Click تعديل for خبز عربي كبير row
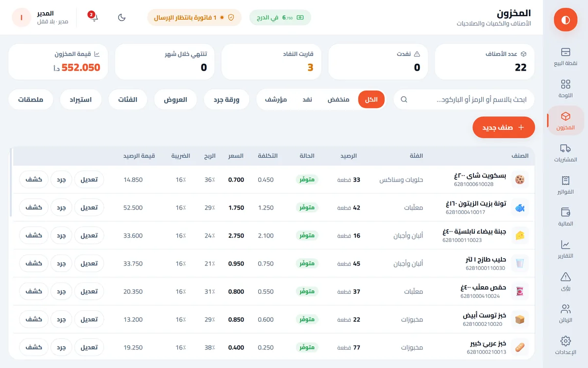 [89, 347]
